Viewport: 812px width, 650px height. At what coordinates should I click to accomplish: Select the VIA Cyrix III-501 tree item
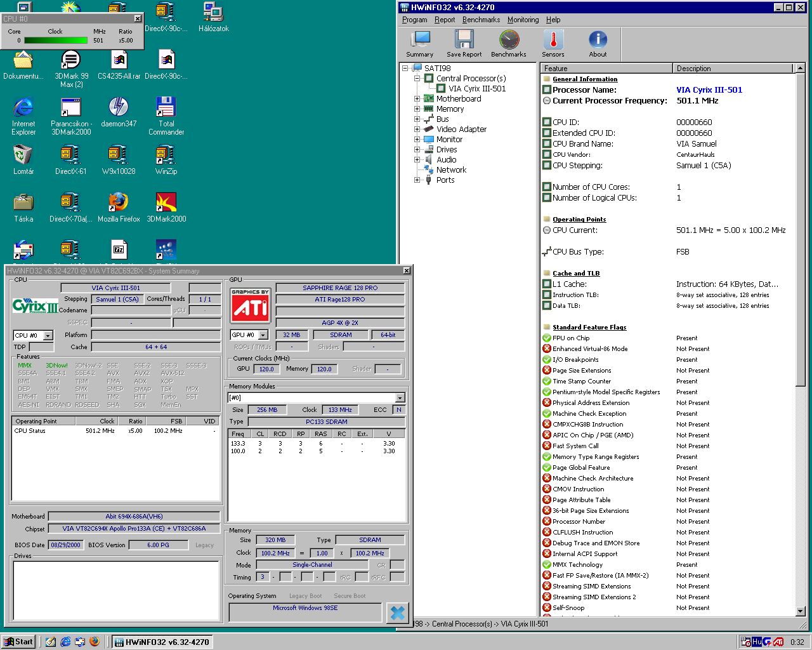pos(477,89)
